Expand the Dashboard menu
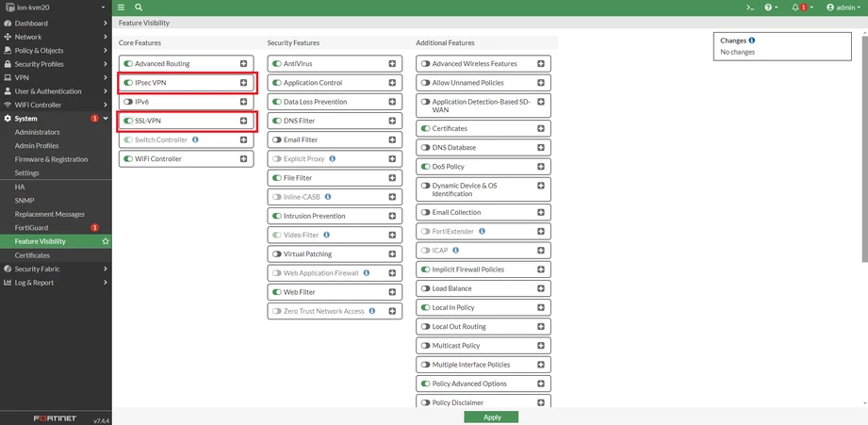This screenshot has height=425, width=868. [x=56, y=24]
